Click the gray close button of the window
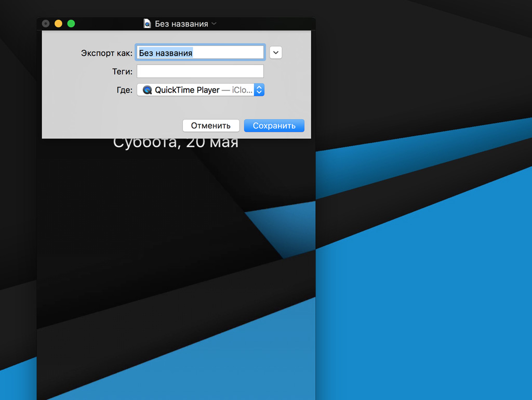Viewport: 532px width, 400px height. (x=46, y=23)
